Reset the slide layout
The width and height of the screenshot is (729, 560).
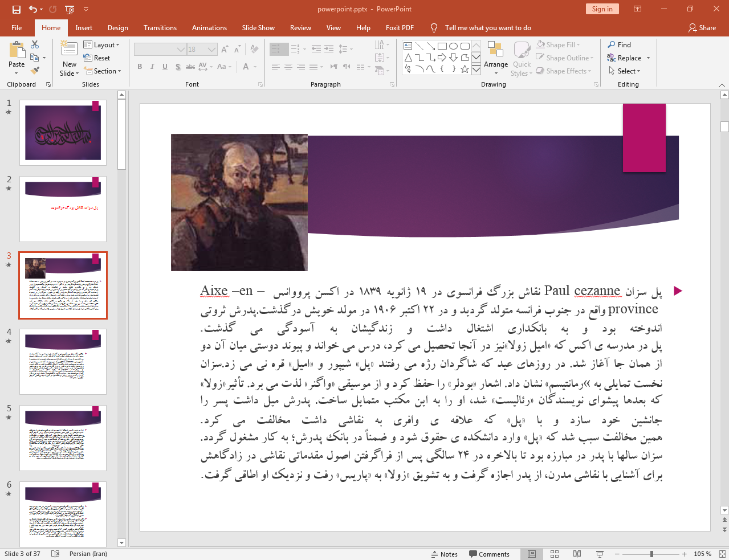[97, 58]
